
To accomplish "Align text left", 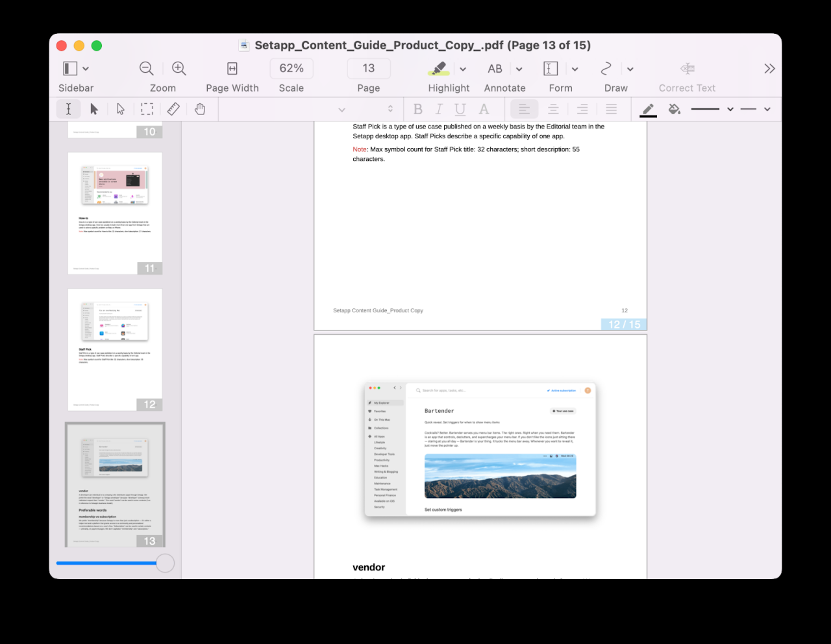I will point(524,109).
